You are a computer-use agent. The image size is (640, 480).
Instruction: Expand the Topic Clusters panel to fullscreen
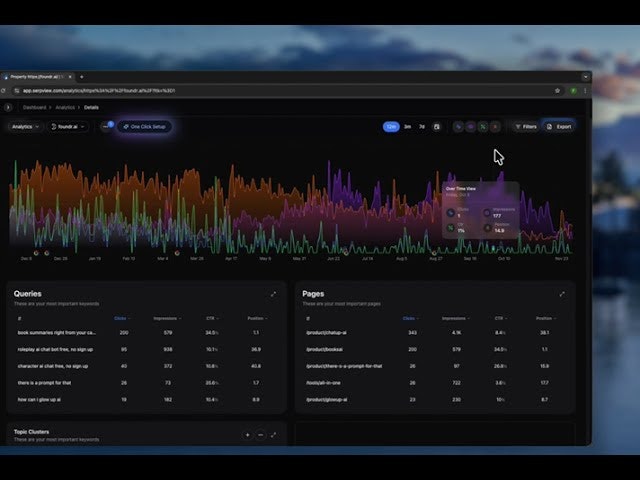click(x=273, y=435)
